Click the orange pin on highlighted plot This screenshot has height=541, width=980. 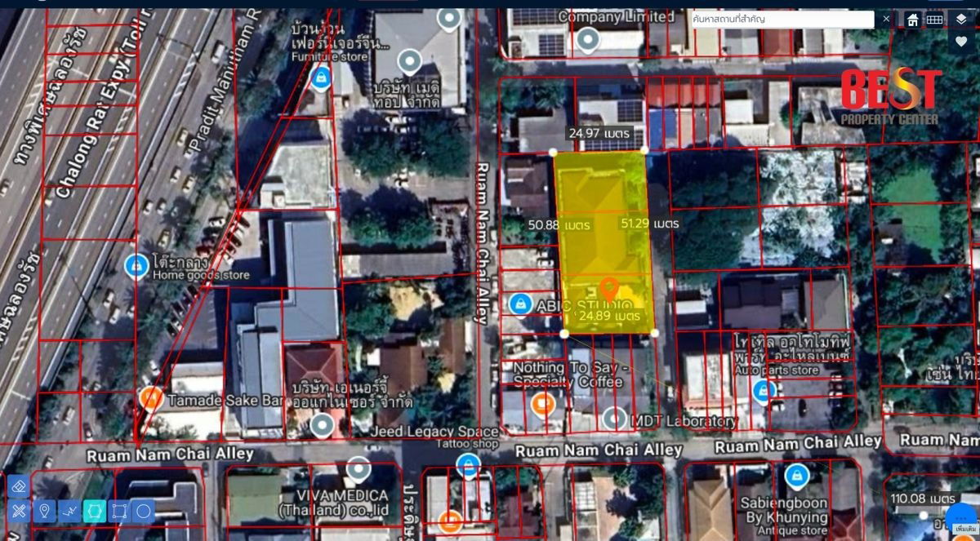point(608,288)
